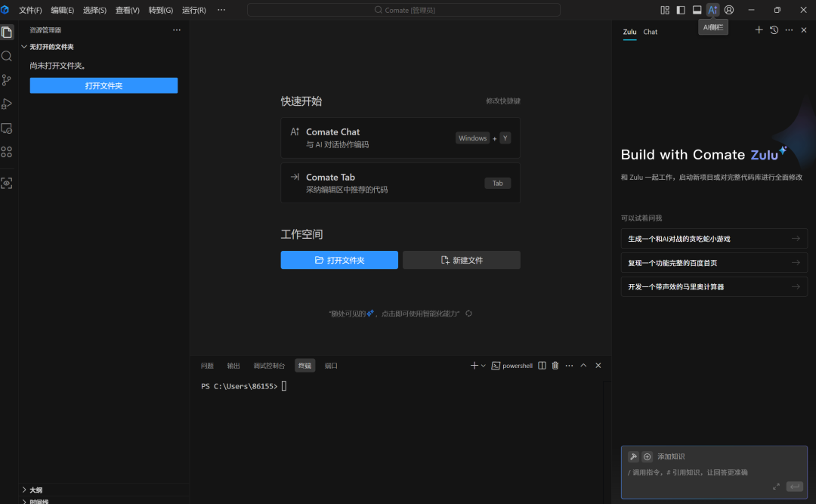
Task: Collapse the 无打开的文件夹 section
Action: tap(24, 47)
